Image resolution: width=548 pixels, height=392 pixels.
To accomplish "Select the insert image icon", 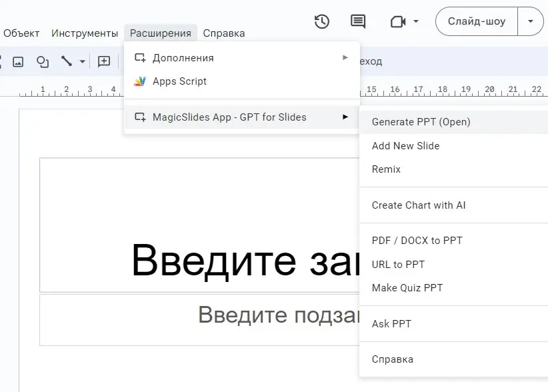I will coord(17,61).
